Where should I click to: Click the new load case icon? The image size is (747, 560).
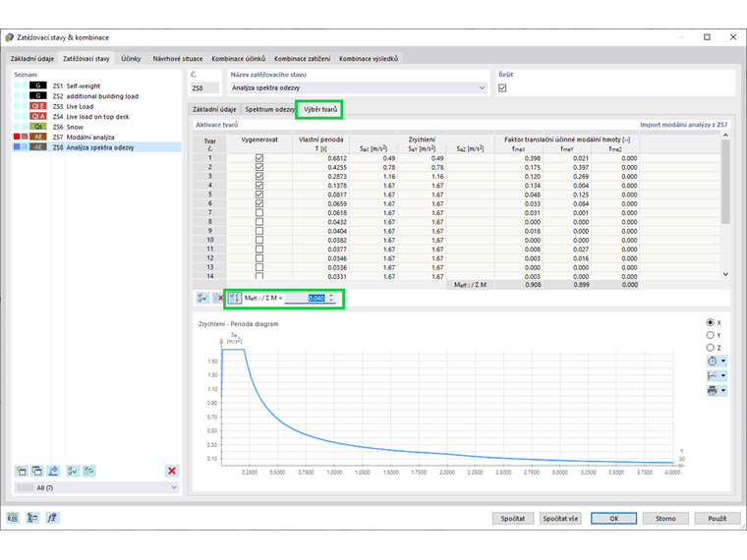(22, 471)
